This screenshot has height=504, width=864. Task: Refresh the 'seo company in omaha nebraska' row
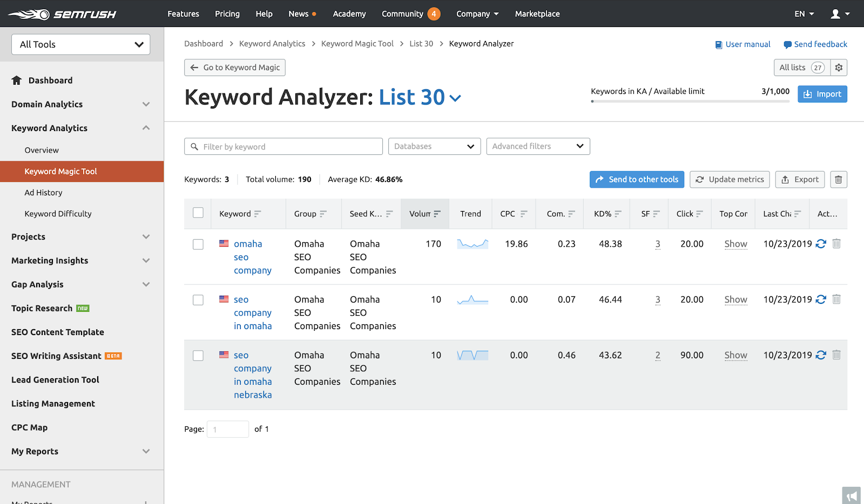821,355
